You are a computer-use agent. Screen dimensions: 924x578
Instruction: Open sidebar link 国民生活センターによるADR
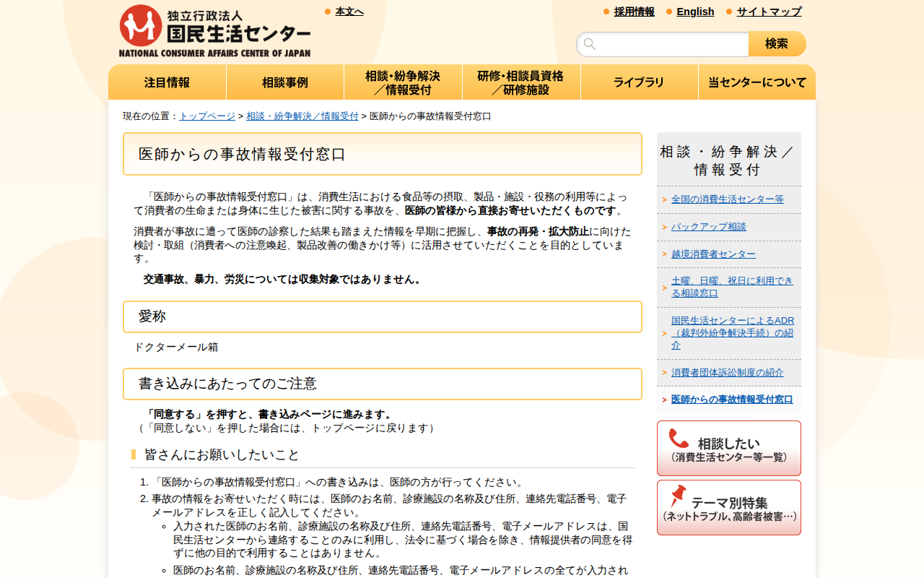point(733,333)
